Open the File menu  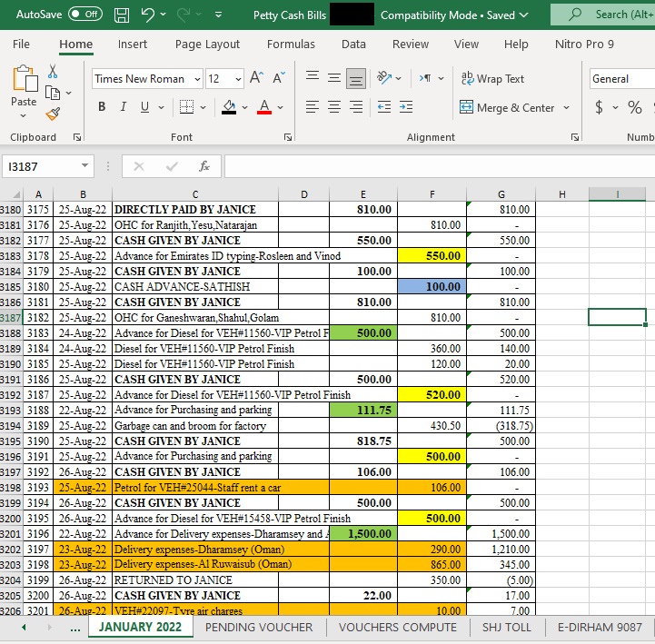click(21, 45)
